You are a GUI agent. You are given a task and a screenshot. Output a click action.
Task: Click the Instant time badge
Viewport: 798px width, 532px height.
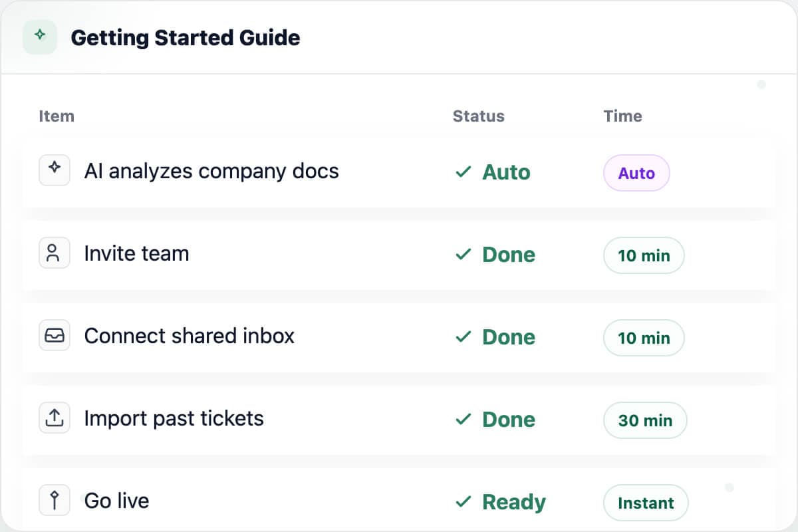click(x=646, y=503)
